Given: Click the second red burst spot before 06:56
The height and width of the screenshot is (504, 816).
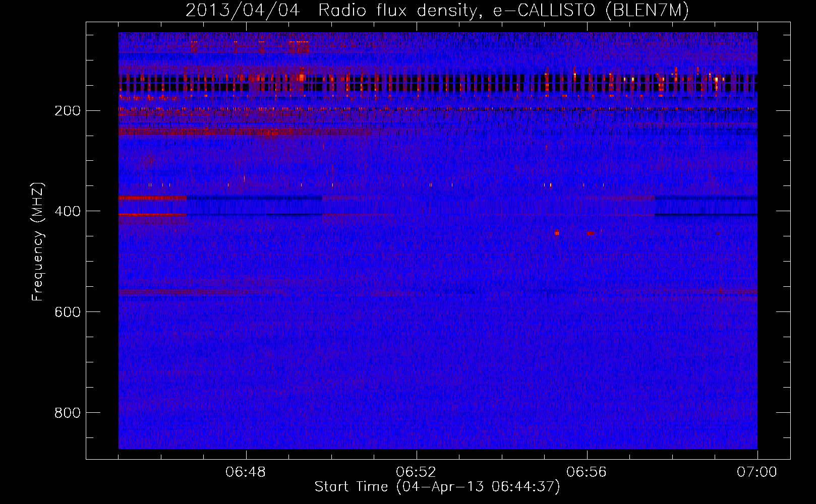Looking at the screenshot, I should [591, 233].
